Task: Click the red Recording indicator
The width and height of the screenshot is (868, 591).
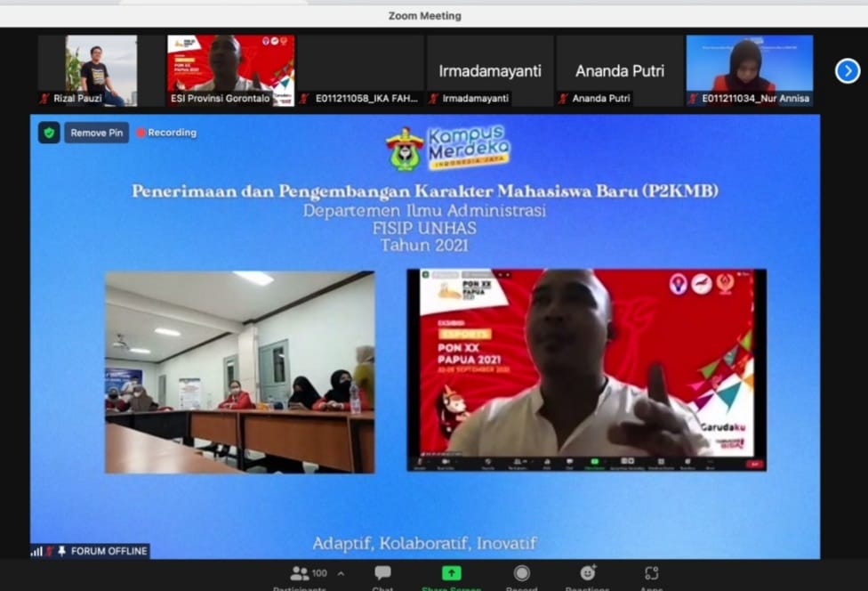Action: pyautogui.click(x=167, y=133)
